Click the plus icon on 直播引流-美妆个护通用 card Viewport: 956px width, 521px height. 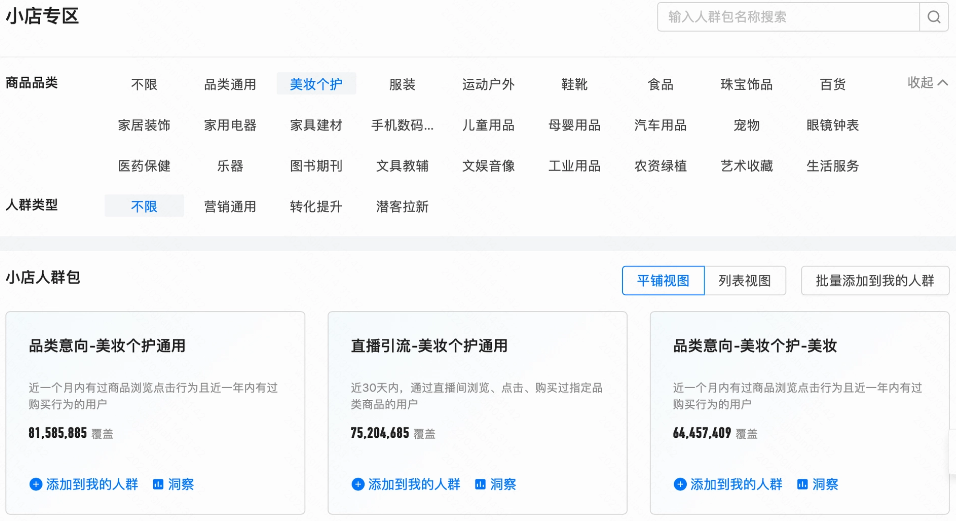[358, 484]
